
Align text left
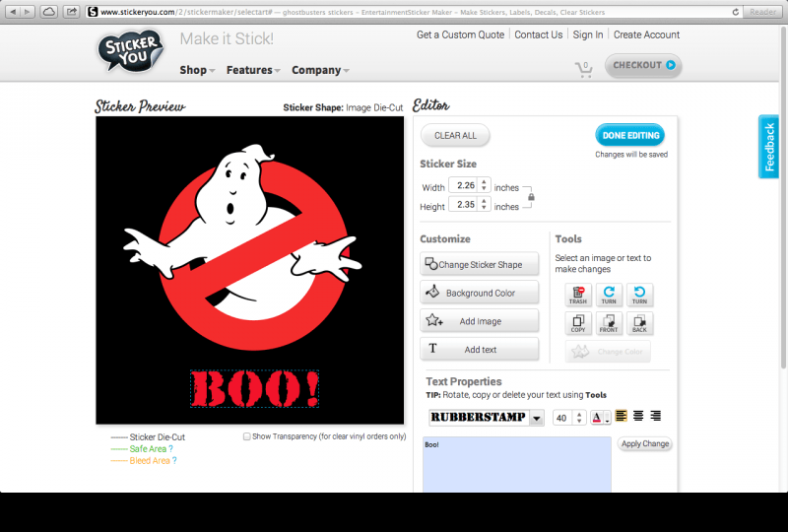click(622, 416)
